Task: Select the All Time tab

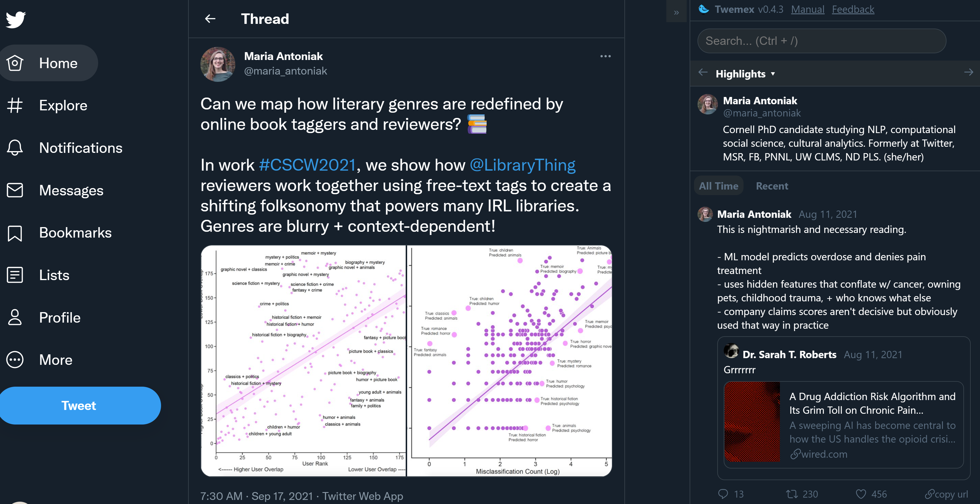Action: (718, 186)
